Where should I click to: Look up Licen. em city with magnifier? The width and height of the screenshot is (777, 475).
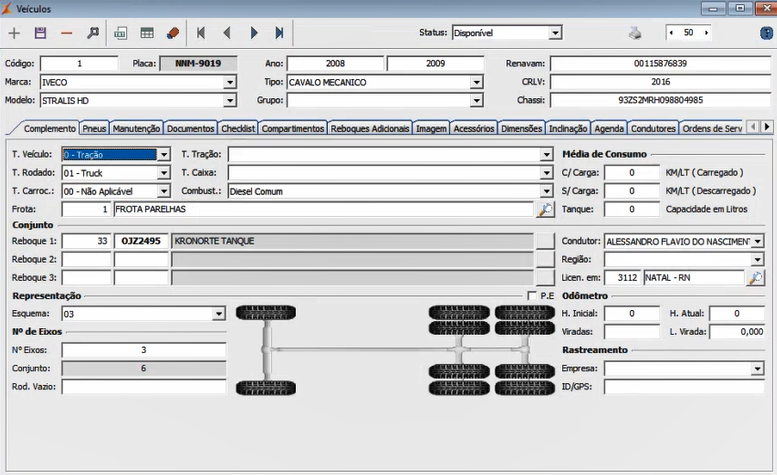tap(755, 278)
